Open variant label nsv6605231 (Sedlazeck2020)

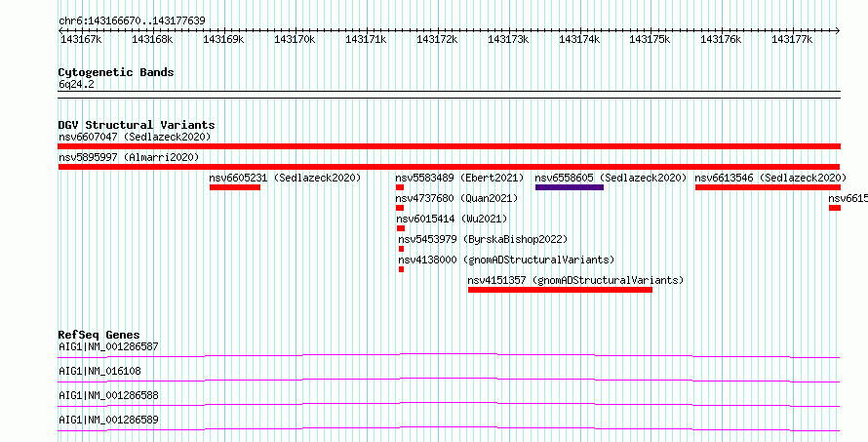tap(285, 178)
